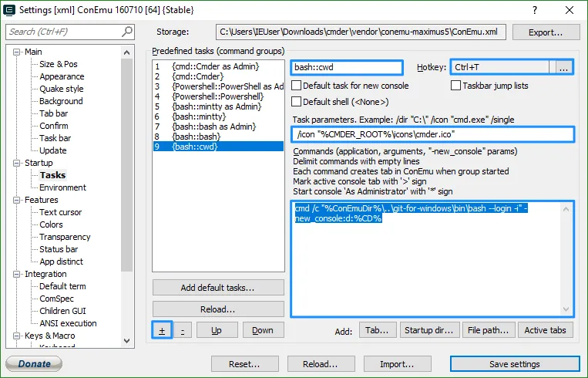Open the Quake style settings page
This screenshot has height=378, width=588.
click(x=61, y=89)
